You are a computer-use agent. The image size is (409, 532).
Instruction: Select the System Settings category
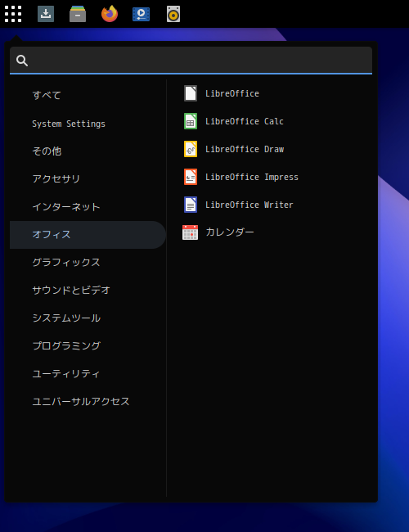88,124
